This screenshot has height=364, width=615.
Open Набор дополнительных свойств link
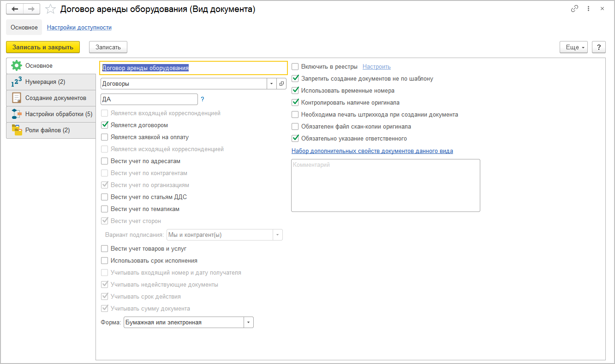[372, 151]
